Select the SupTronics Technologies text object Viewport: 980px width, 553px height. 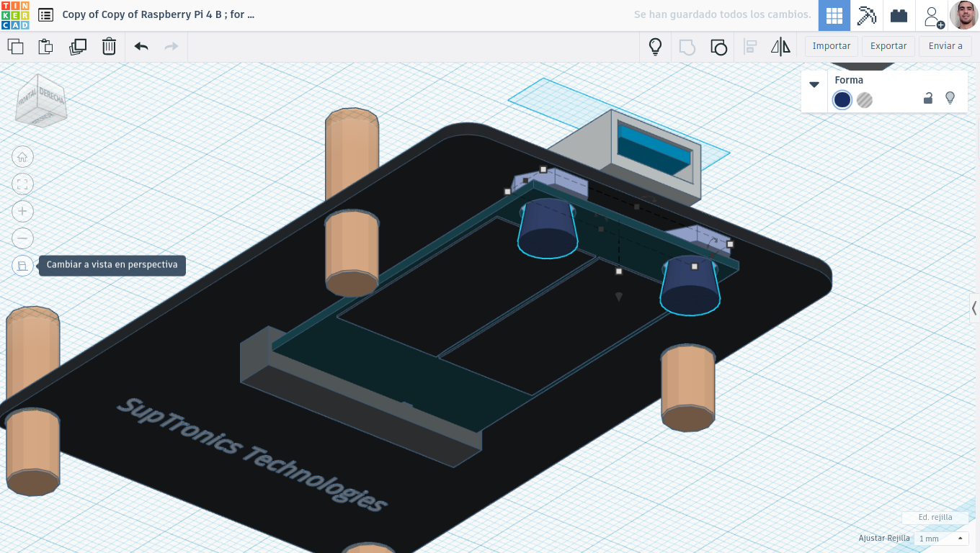point(252,454)
